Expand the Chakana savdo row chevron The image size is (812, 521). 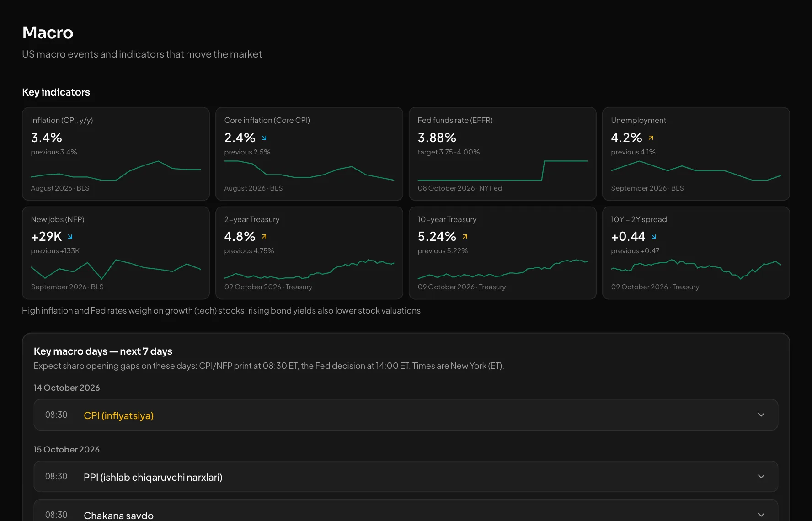click(x=761, y=515)
